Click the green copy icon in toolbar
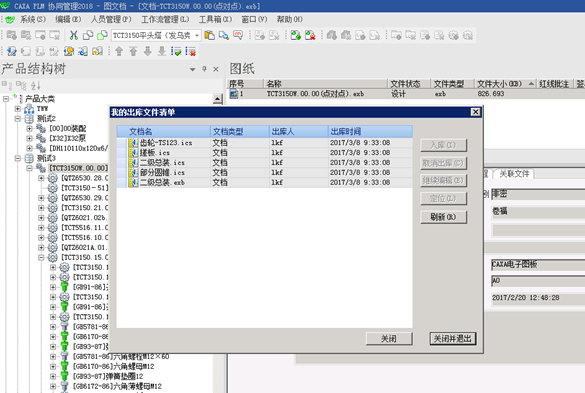Image resolution: width=585 pixels, height=393 pixels. click(102, 35)
